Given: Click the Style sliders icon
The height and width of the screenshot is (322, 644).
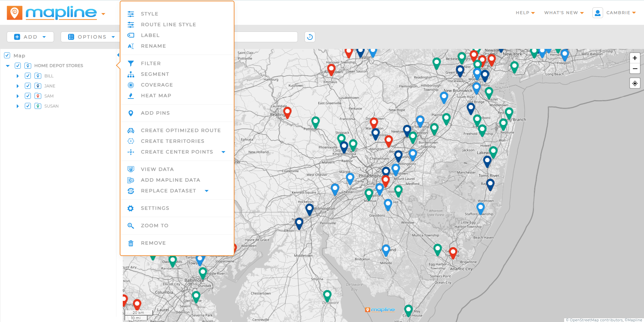Looking at the screenshot, I should (x=131, y=14).
